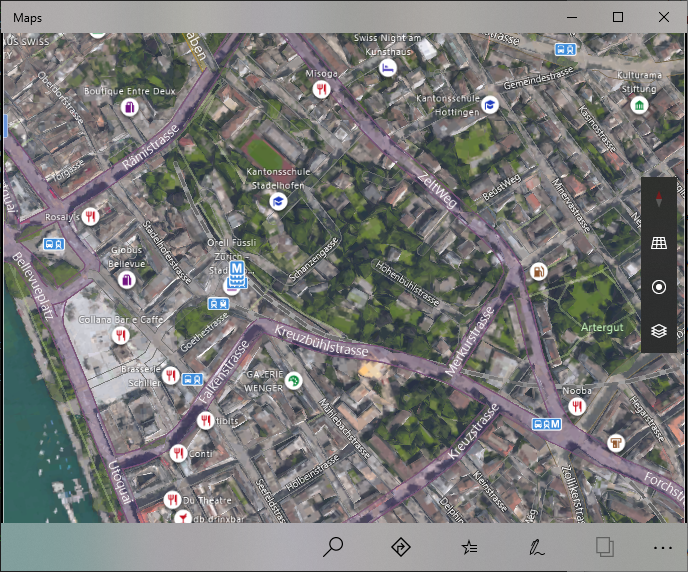Click the Kantonsschule Stadelhofen school marker
The width and height of the screenshot is (688, 572).
279,202
